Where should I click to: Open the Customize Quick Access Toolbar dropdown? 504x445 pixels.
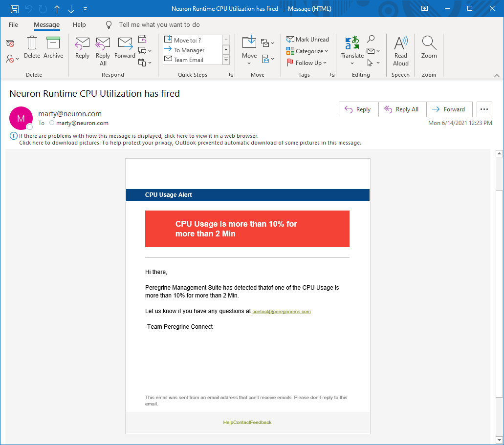(85, 9)
